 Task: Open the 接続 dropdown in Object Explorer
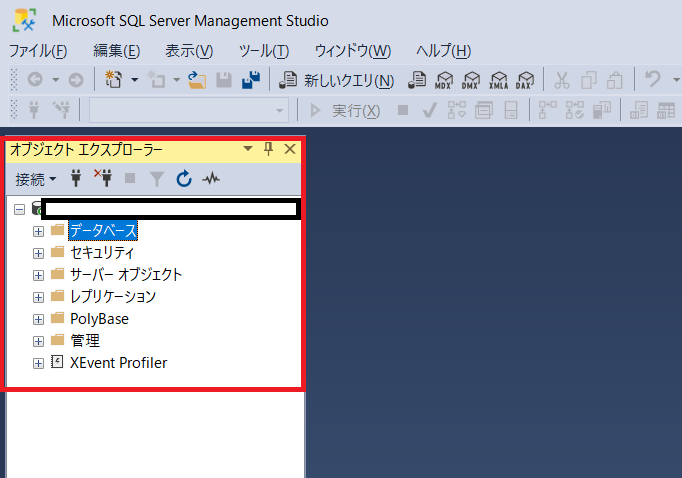pyautogui.click(x=36, y=179)
